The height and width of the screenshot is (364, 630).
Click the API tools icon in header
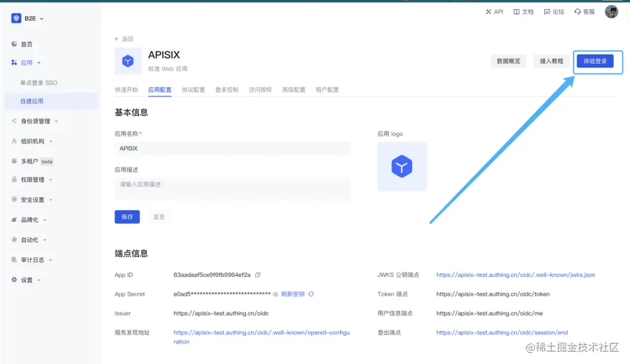tap(488, 12)
